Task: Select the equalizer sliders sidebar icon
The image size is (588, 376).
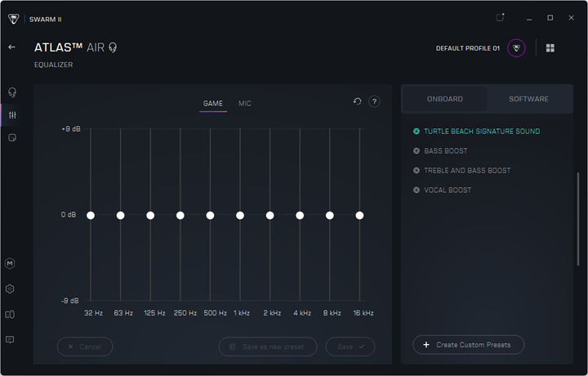Action: 11,115
